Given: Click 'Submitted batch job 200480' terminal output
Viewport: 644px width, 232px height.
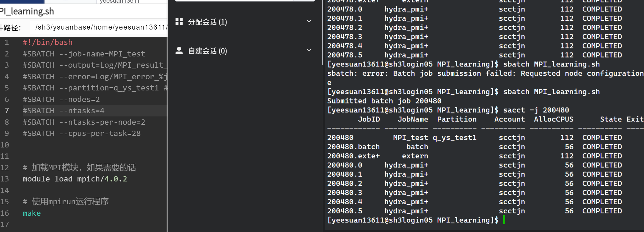Looking at the screenshot, I should pyautogui.click(x=384, y=101).
